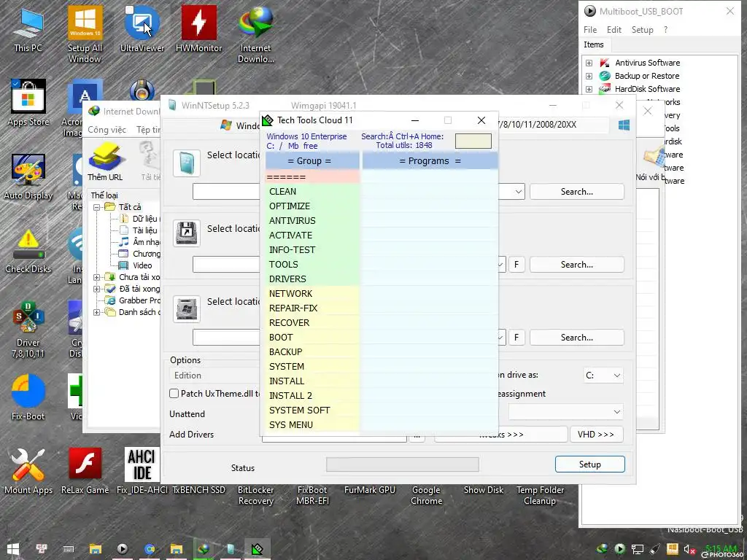Collapse Tất cả category in IDM
This screenshot has width=747, height=560.
coord(96,207)
